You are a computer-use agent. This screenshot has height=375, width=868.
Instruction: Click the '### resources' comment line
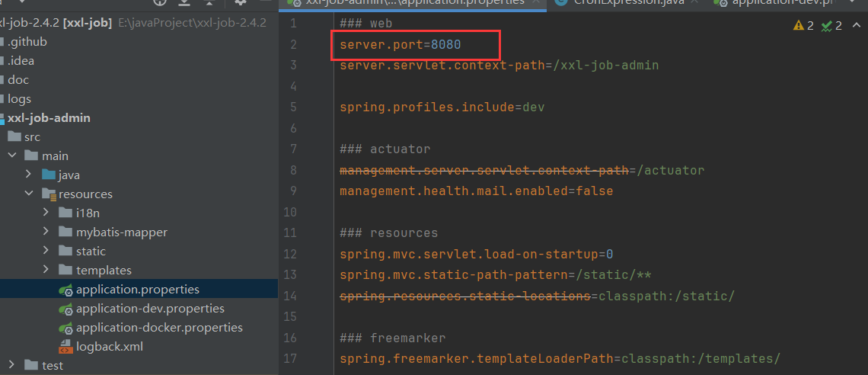tap(388, 233)
